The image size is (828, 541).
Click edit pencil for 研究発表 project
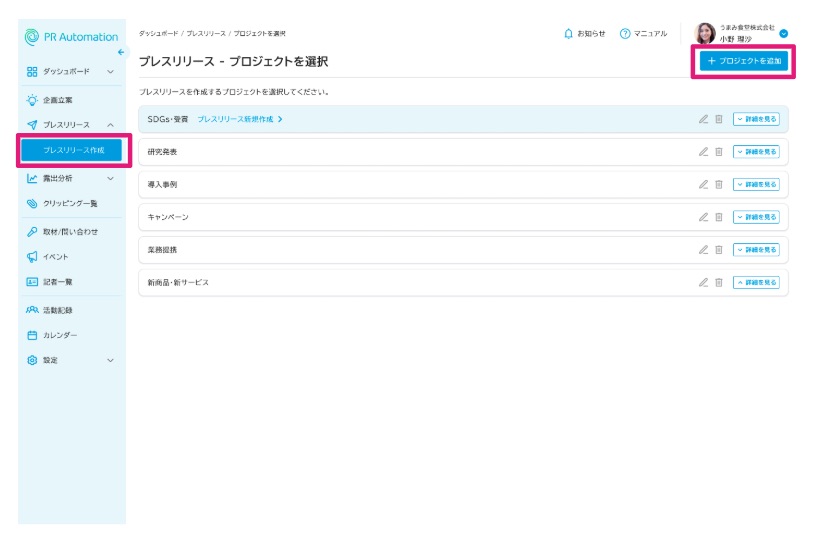coord(703,152)
